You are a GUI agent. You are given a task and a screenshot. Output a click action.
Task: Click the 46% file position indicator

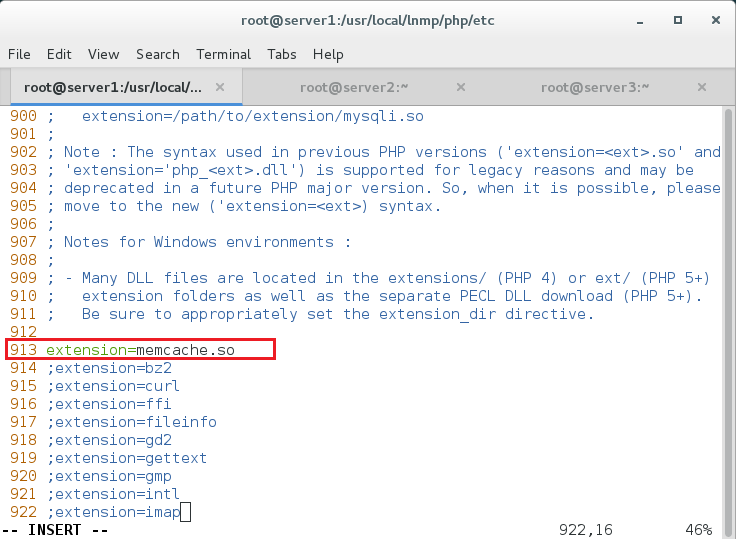tap(698, 530)
